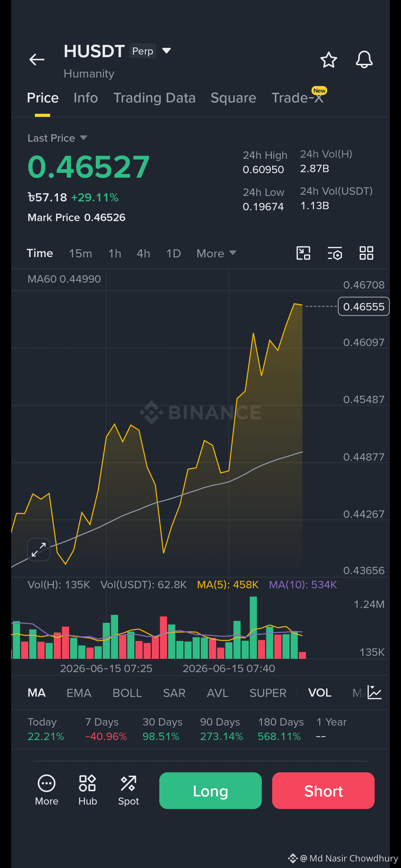Switch to Spot trading icon
The height and width of the screenshot is (868, 401).
click(x=128, y=790)
